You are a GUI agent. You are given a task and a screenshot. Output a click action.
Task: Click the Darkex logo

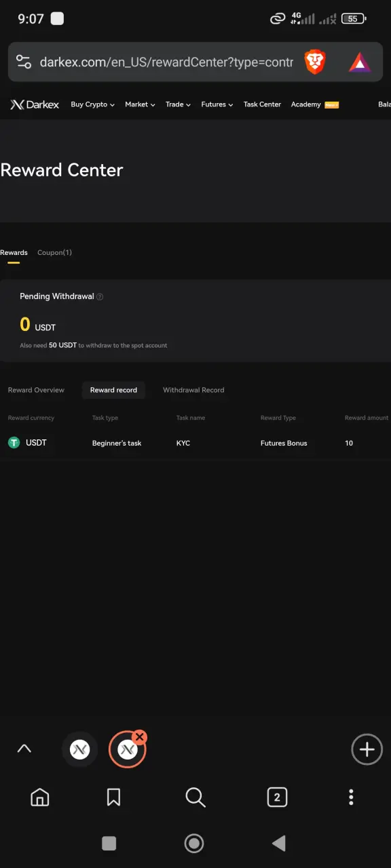(x=35, y=104)
